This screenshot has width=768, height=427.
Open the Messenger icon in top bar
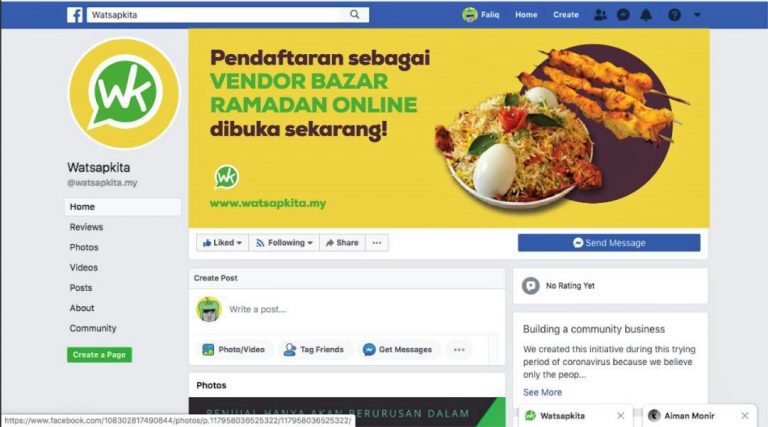tap(623, 15)
